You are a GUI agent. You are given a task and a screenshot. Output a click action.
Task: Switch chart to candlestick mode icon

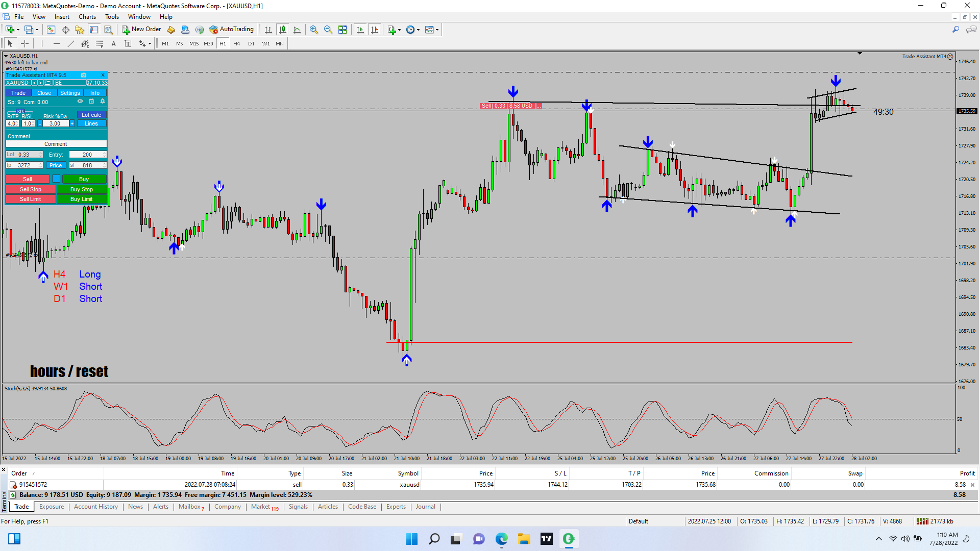(x=283, y=30)
